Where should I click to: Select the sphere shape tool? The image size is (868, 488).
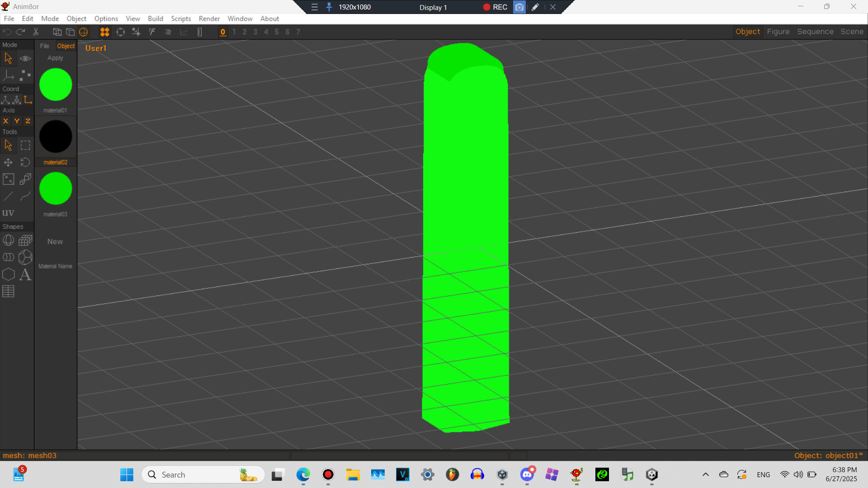(9, 240)
